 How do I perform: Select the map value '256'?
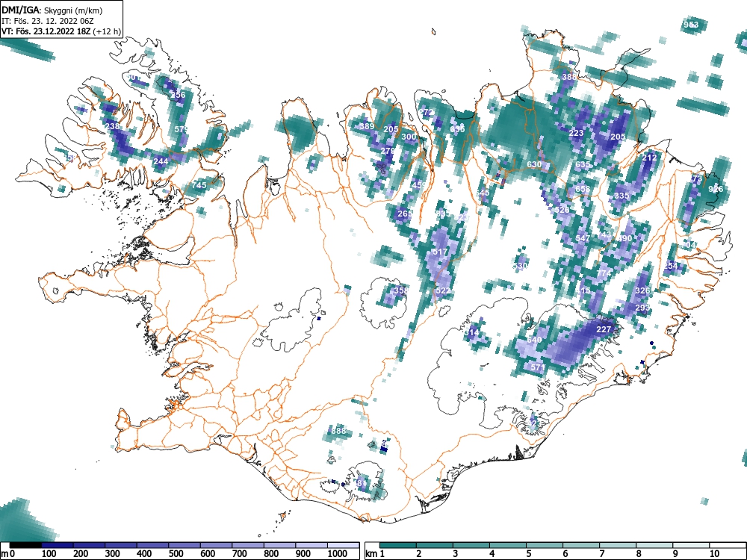[x=179, y=95]
